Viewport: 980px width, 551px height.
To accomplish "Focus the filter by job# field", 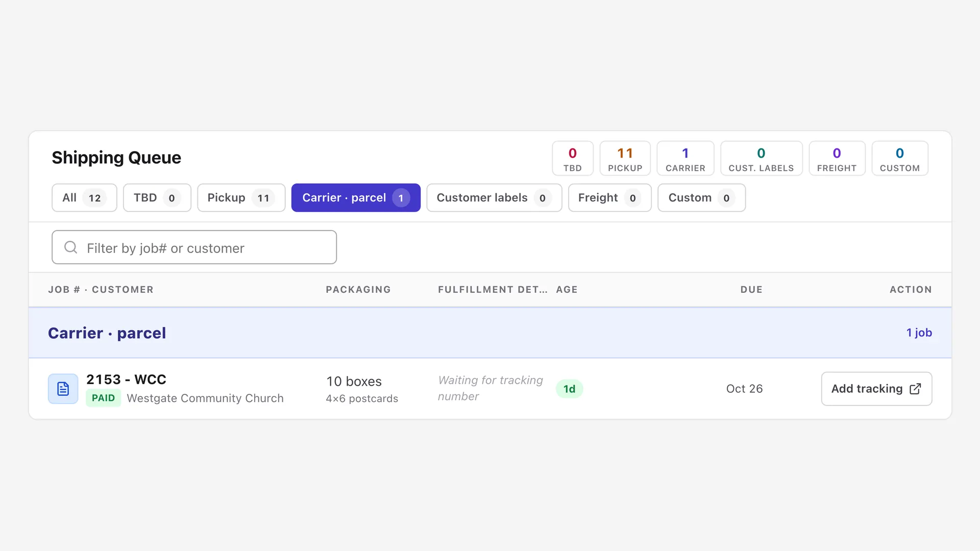I will pyautogui.click(x=194, y=247).
